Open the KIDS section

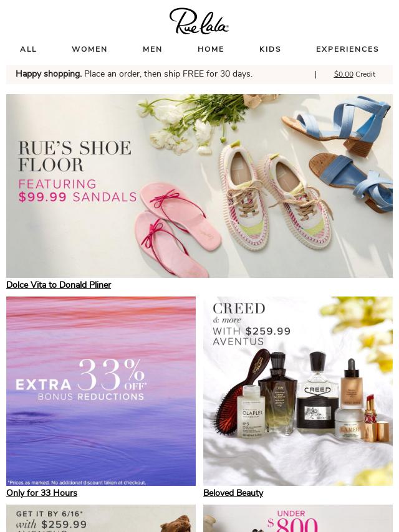point(270,49)
